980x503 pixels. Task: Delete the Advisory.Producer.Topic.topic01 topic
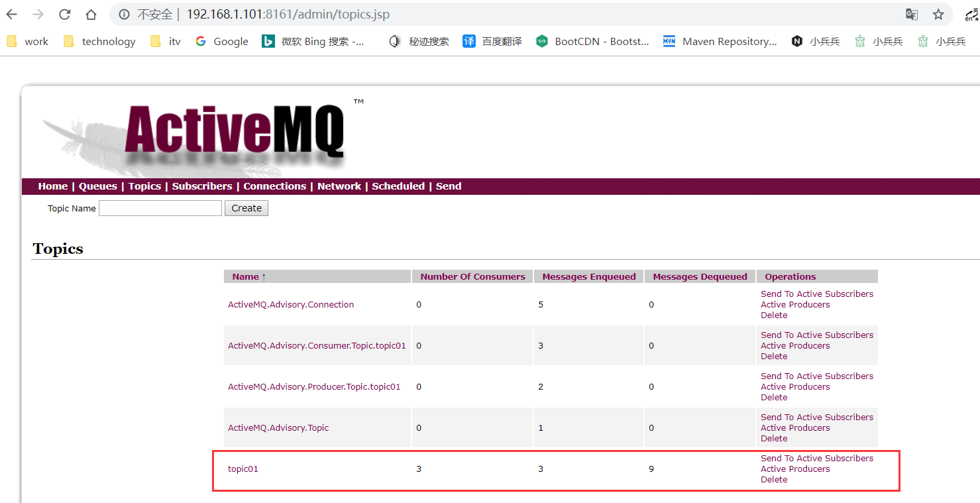pos(774,398)
